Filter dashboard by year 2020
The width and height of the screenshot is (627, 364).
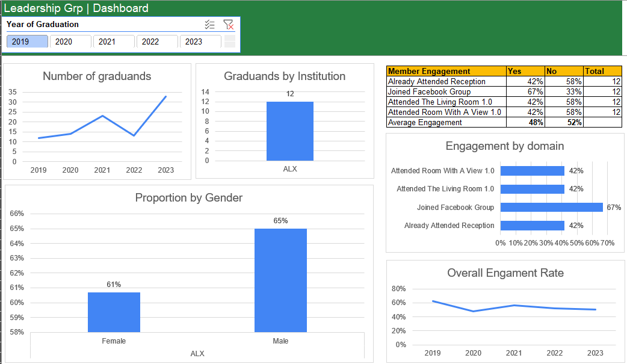70,42
